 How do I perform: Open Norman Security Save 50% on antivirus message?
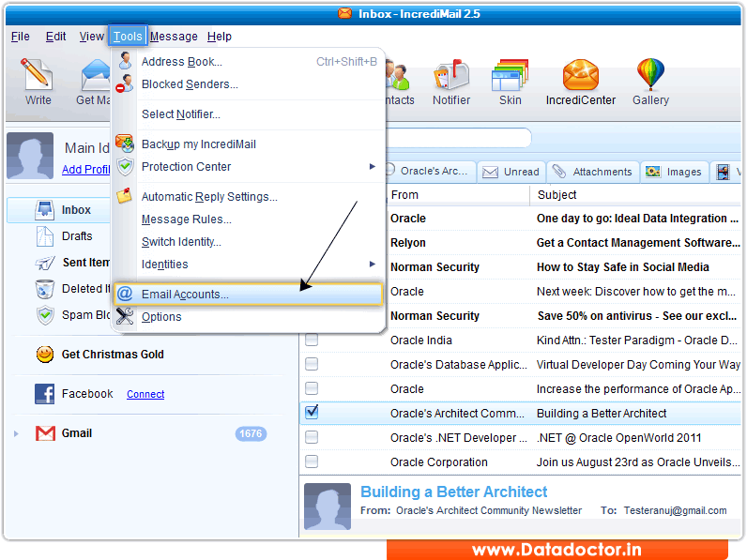(x=565, y=316)
